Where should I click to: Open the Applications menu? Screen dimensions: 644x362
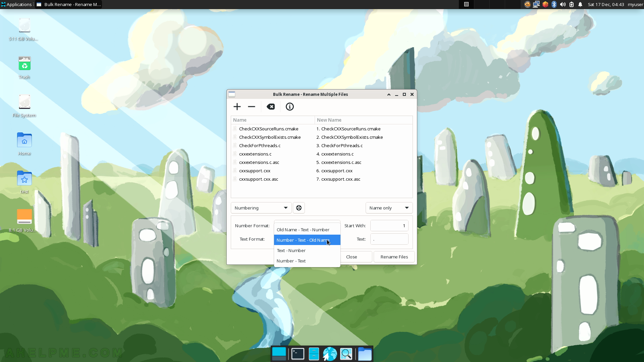(17, 4)
